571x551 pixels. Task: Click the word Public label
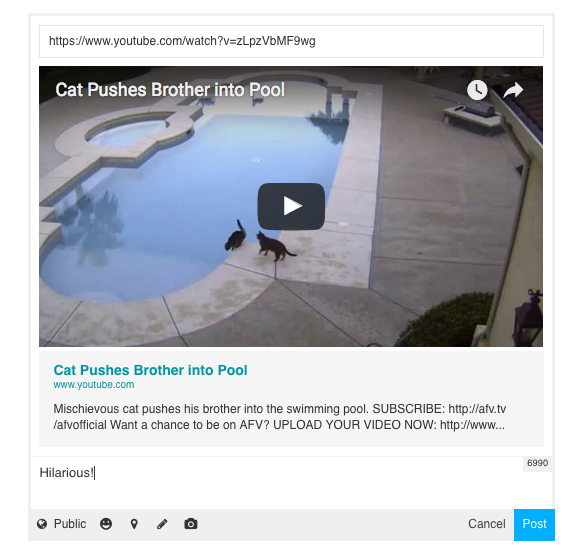click(x=70, y=524)
